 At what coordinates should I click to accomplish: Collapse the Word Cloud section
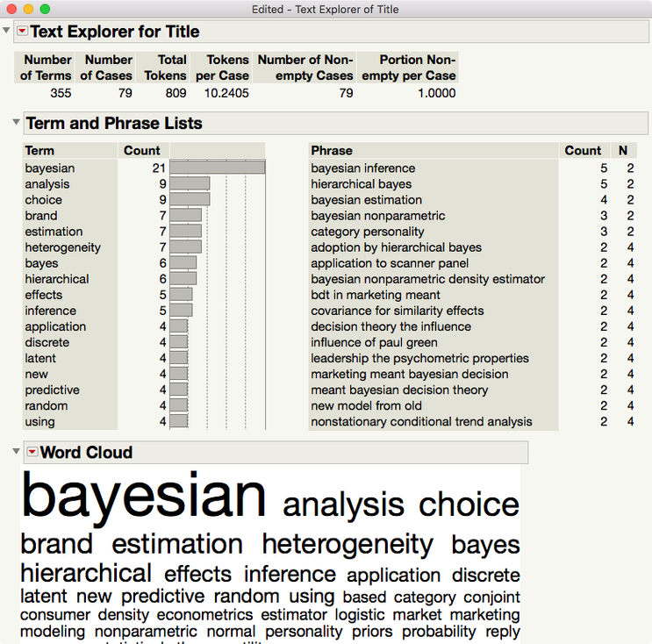click(x=16, y=452)
